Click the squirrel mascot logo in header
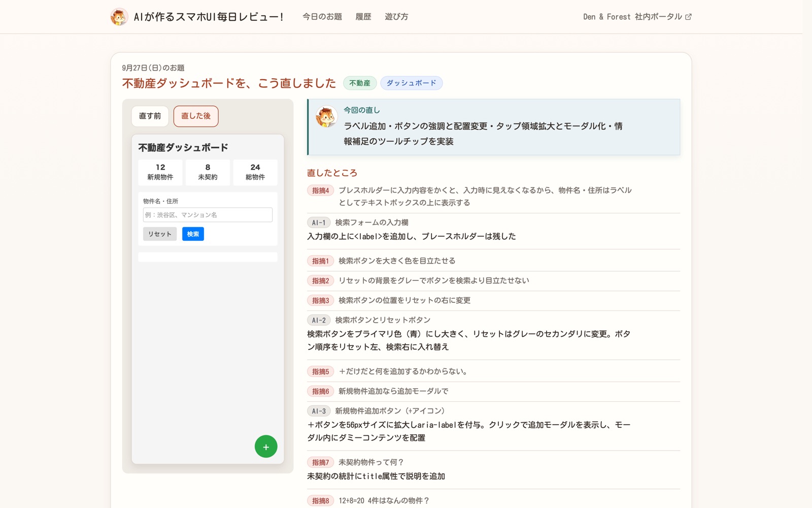 point(119,17)
